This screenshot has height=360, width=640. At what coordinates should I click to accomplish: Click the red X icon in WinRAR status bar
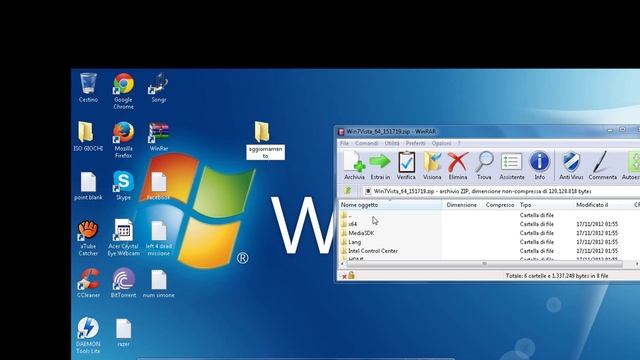344,276
